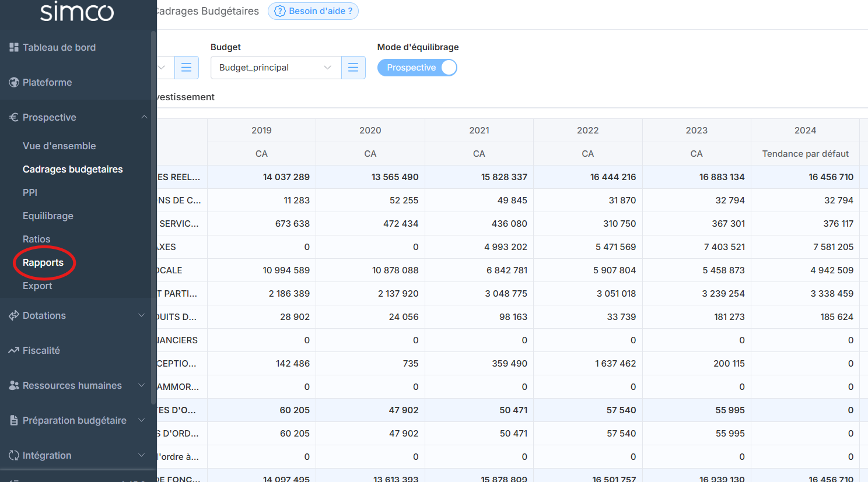Click the Préparation budgétaire document icon
Viewport: 868px width, 482px height.
tap(14, 420)
